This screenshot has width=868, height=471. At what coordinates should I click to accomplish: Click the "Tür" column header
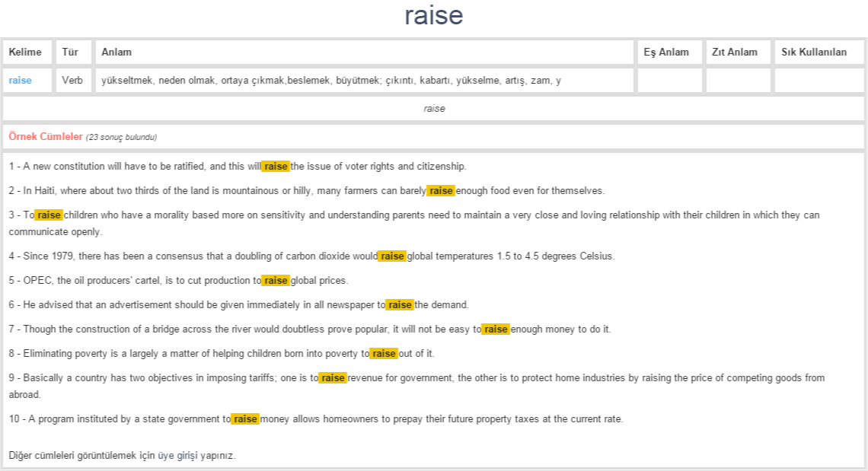70,53
